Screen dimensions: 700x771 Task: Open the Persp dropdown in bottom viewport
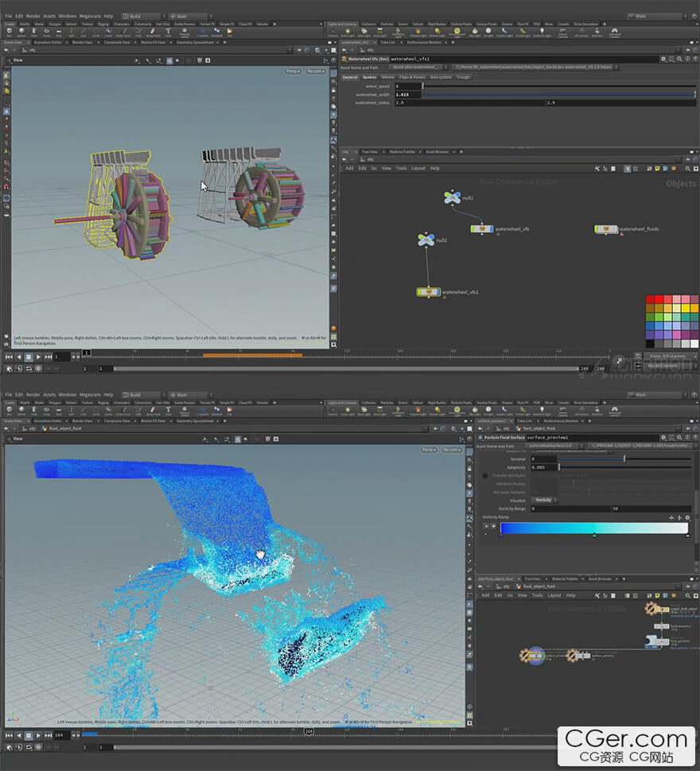click(429, 450)
